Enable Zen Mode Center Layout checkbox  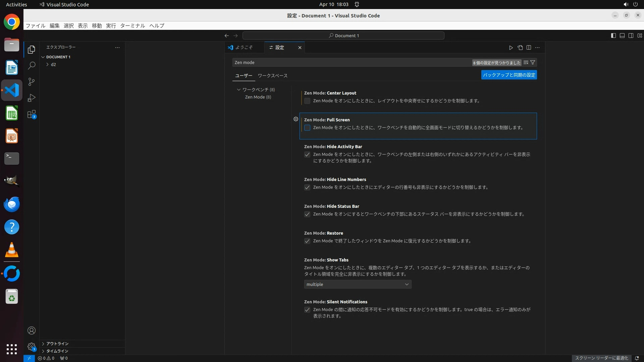click(x=307, y=101)
